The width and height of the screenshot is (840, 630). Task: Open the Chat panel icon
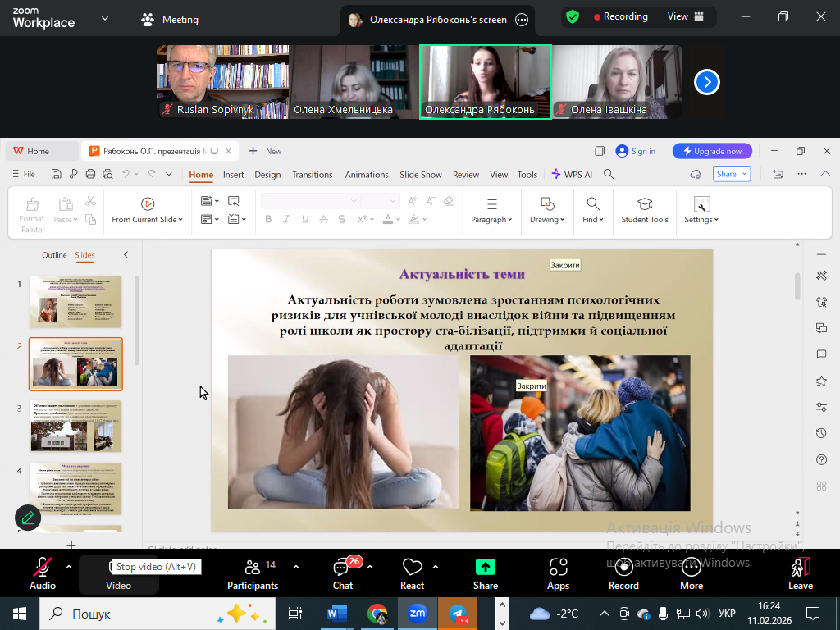[x=343, y=568]
